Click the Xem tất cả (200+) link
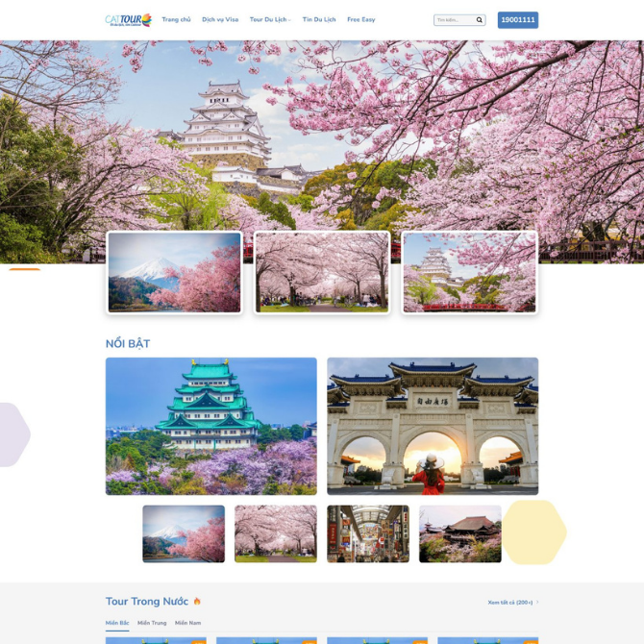This screenshot has height=644, width=644. (x=512, y=603)
